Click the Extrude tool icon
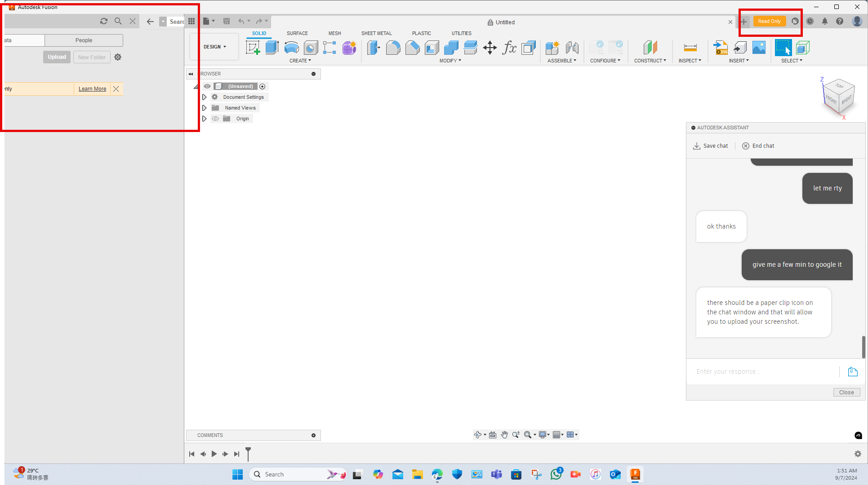The width and height of the screenshot is (868, 485). coord(272,48)
